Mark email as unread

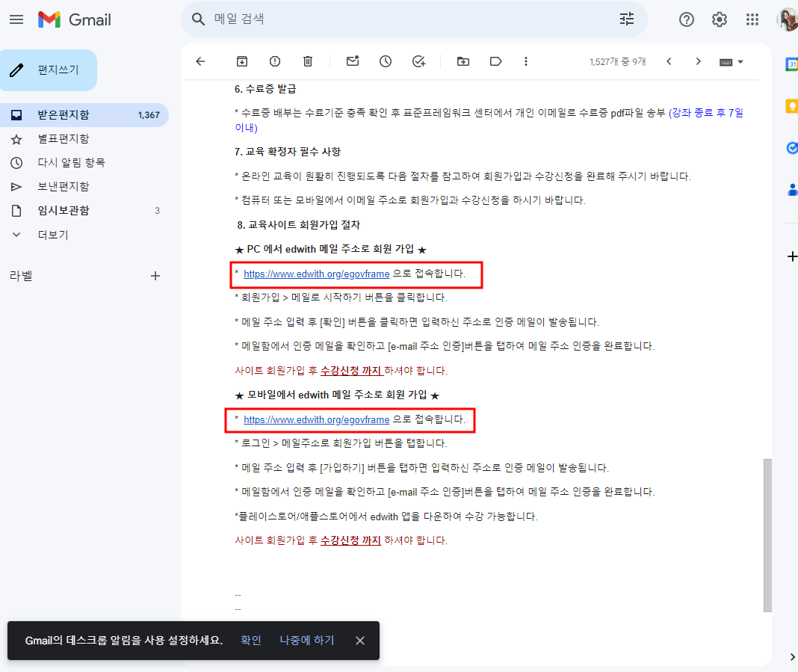point(353,61)
